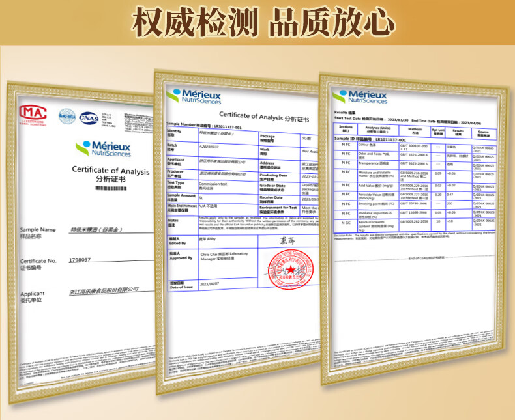515x420 pixels.
Task: Click start test date 2023/03/30
Action: click(x=398, y=119)
